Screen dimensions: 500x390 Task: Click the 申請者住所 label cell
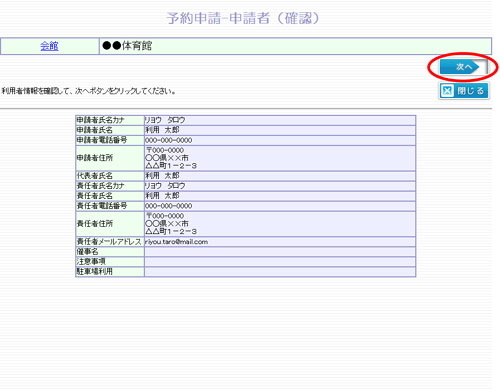[x=110, y=158]
